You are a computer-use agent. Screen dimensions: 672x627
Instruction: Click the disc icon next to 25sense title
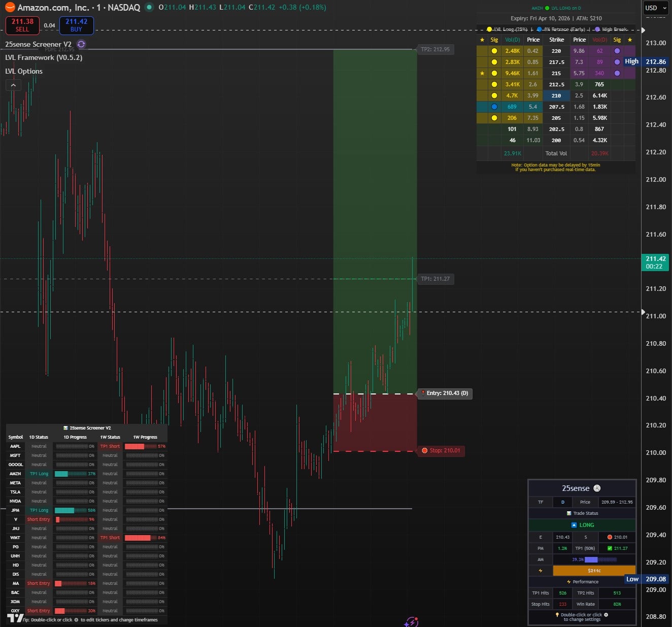(597, 488)
